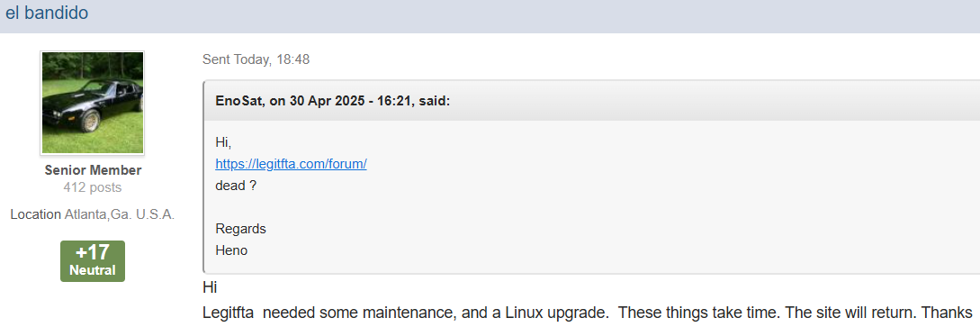Click the Legitfta maintenance reply sentence
Screen dimensions: 980x327
(588, 313)
